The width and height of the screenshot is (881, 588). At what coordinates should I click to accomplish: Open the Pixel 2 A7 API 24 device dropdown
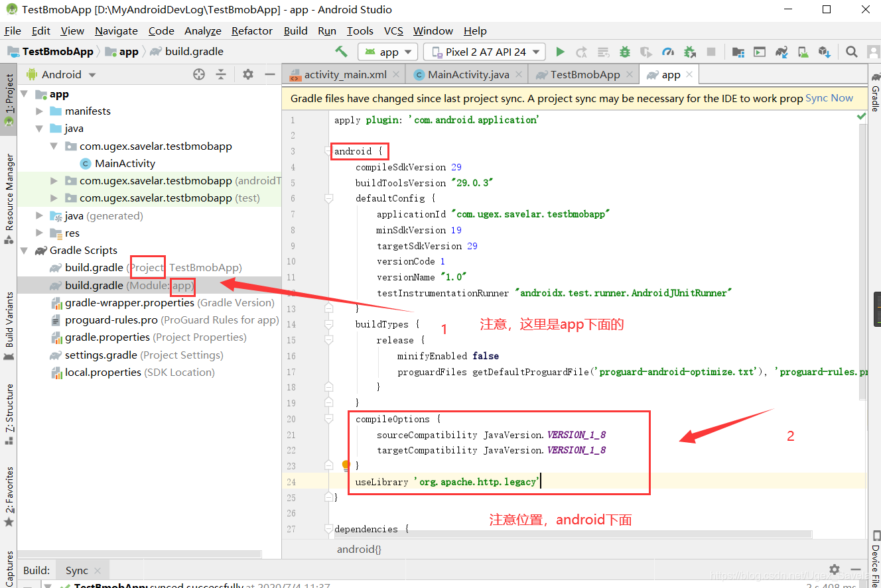(484, 52)
